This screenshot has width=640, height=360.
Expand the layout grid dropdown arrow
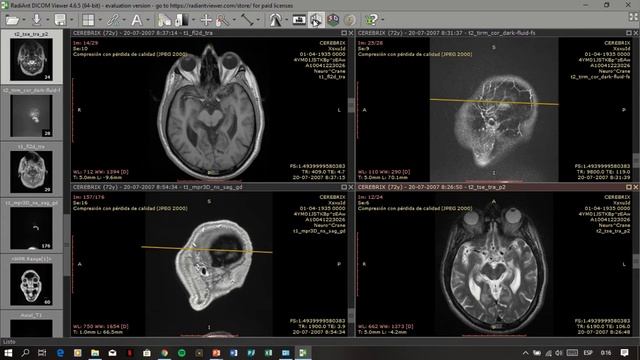[x=100, y=20]
